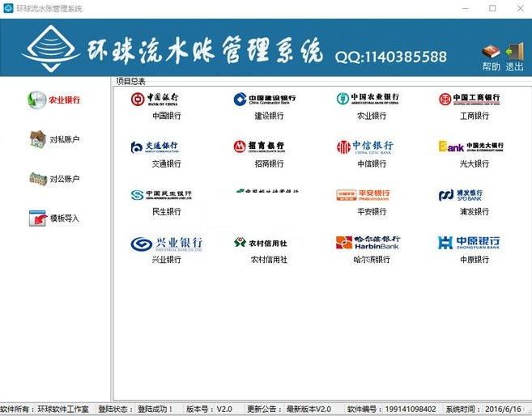532x416 pixels.
Task: Pick the 工商银行 ICBC logo
Action: tap(470, 100)
